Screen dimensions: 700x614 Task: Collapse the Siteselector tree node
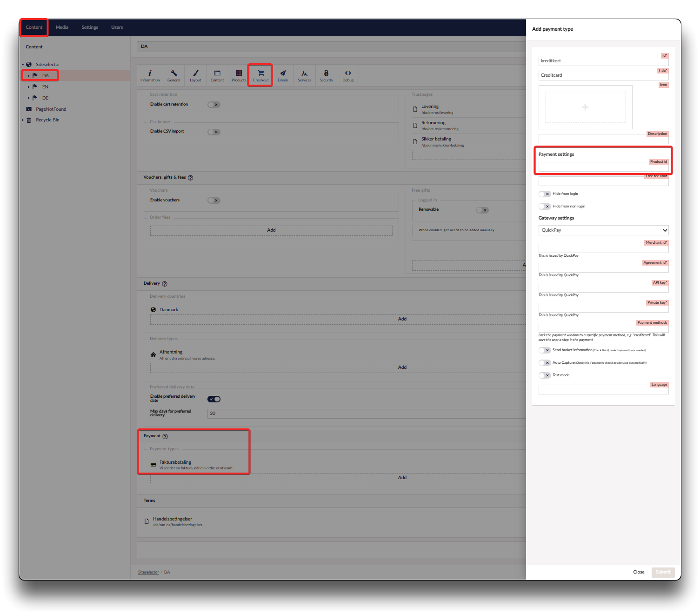pyautogui.click(x=23, y=65)
